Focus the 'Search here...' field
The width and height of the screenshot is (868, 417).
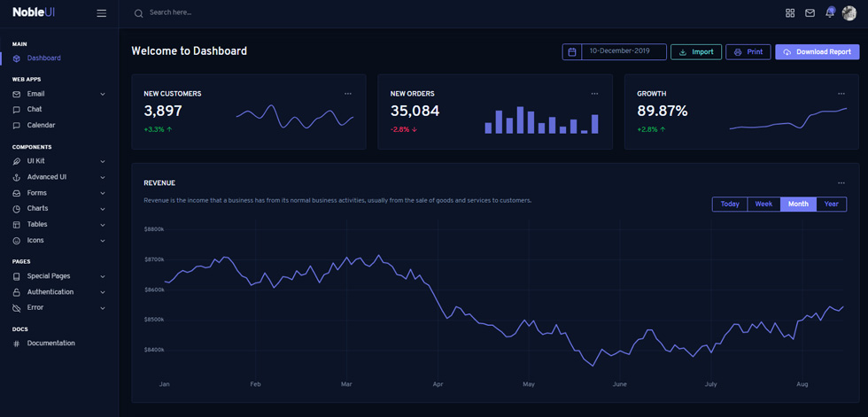pyautogui.click(x=170, y=12)
